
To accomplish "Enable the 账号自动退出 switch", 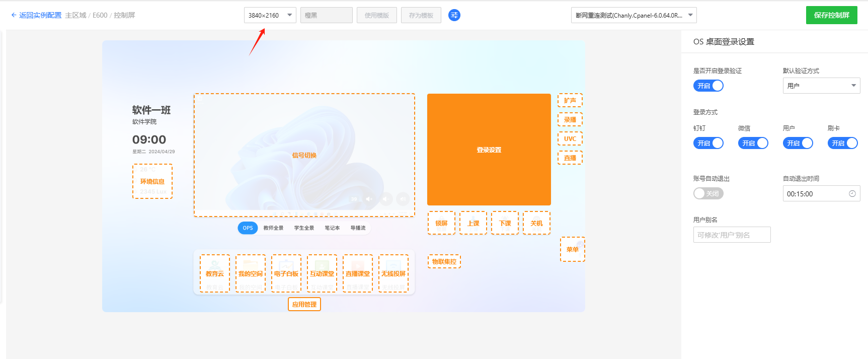I will pyautogui.click(x=708, y=193).
